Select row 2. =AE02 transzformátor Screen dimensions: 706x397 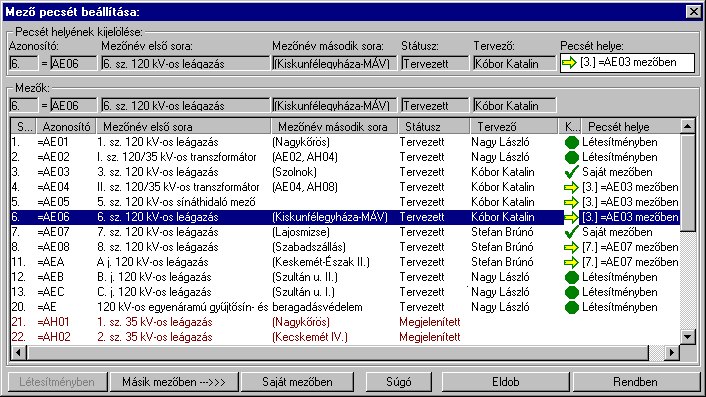345,157
